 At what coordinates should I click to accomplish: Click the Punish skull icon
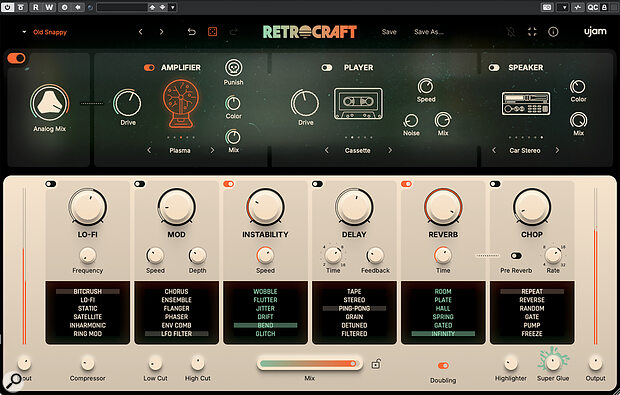[x=233, y=68]
